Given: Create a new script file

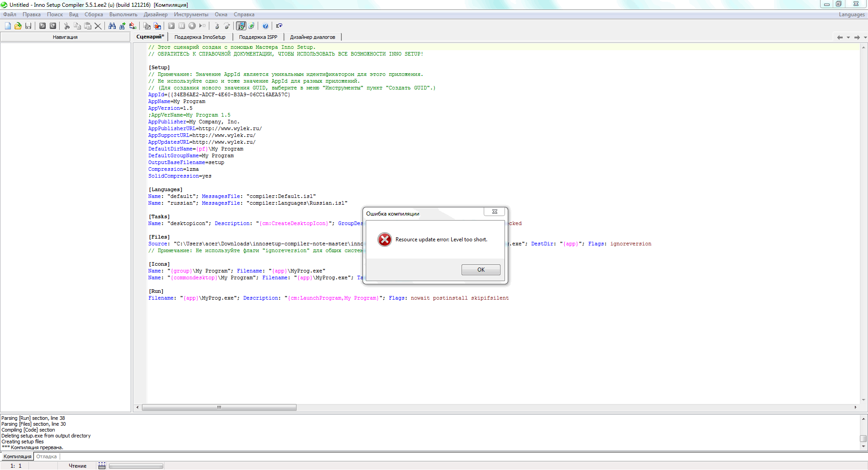Looking at the screenshot, I should [x=8, y=26].
